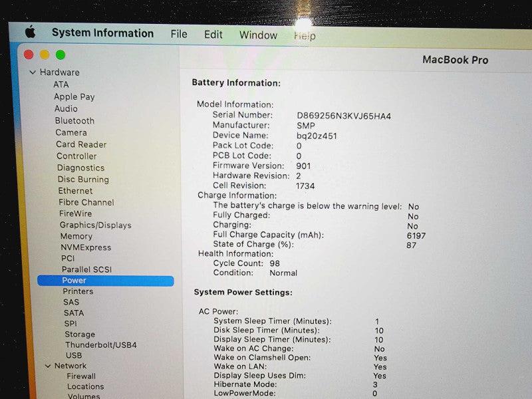Click the Battery Information heading
Screen dimensions: 532x399
pyautogui.click(x=236, y=83)
